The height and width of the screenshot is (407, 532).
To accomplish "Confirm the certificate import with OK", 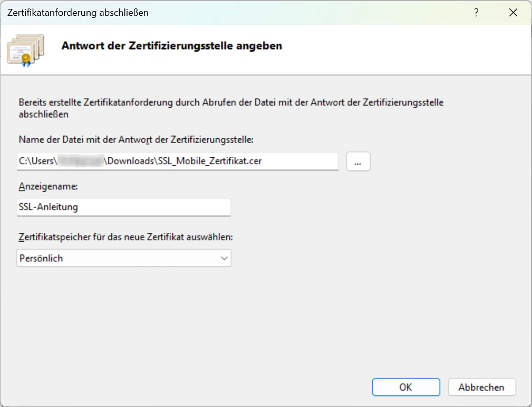I will coord(406,387).
